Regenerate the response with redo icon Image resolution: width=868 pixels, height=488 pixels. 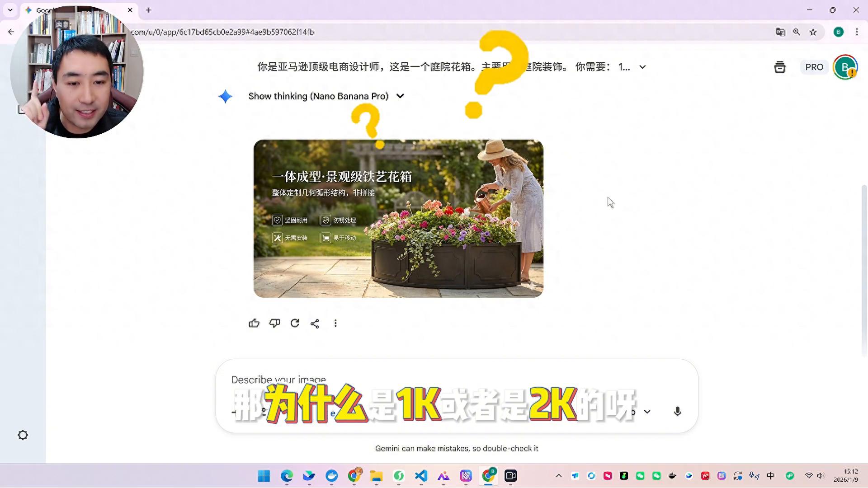295,324
